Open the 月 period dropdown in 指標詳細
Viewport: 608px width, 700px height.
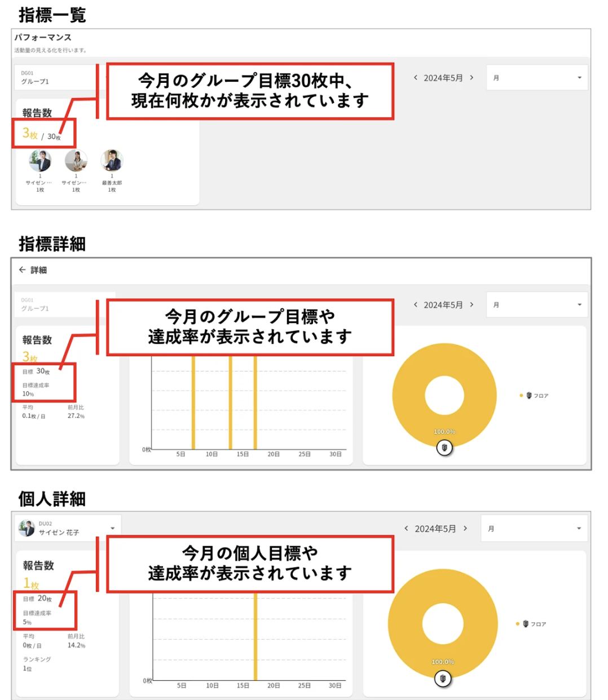tap(537, 305)
